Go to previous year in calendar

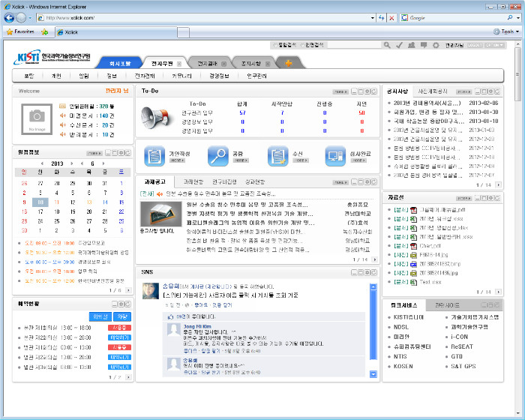[x=42, y=163]
